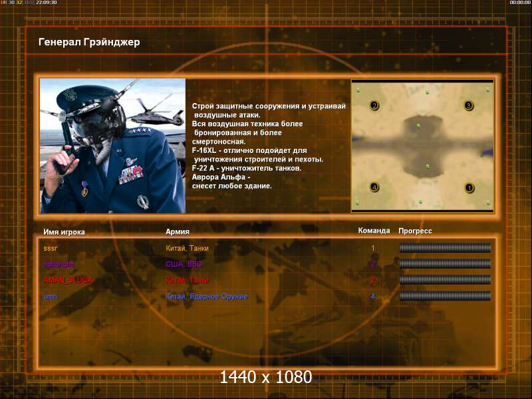Screen dimensions: 532x399
Task: Click the 'Китай, Ядерное Оружие' army entry
Action: (207, 296)
